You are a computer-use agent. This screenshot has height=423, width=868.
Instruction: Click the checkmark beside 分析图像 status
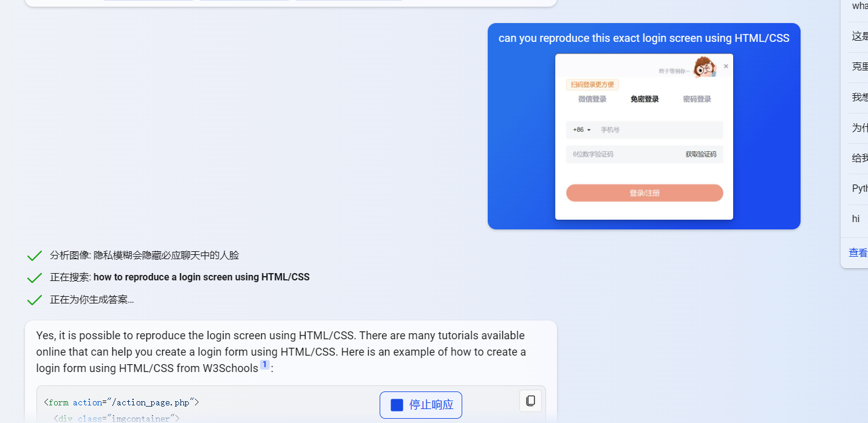tap(35, 256)
